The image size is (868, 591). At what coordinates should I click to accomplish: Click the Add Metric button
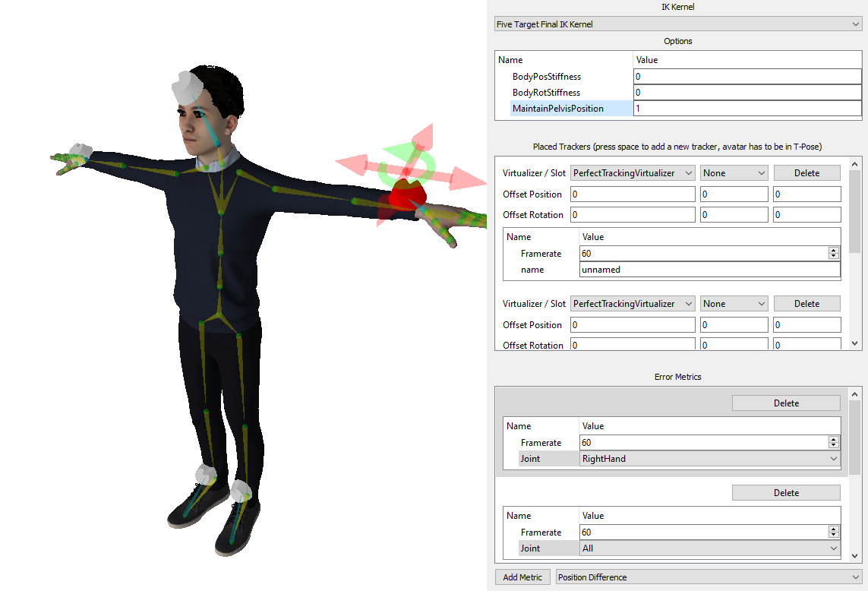tap(522, 577)
